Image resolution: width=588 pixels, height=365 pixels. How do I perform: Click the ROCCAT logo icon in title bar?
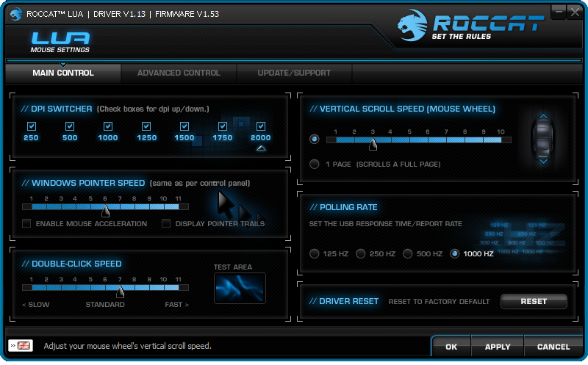point(15,14)
